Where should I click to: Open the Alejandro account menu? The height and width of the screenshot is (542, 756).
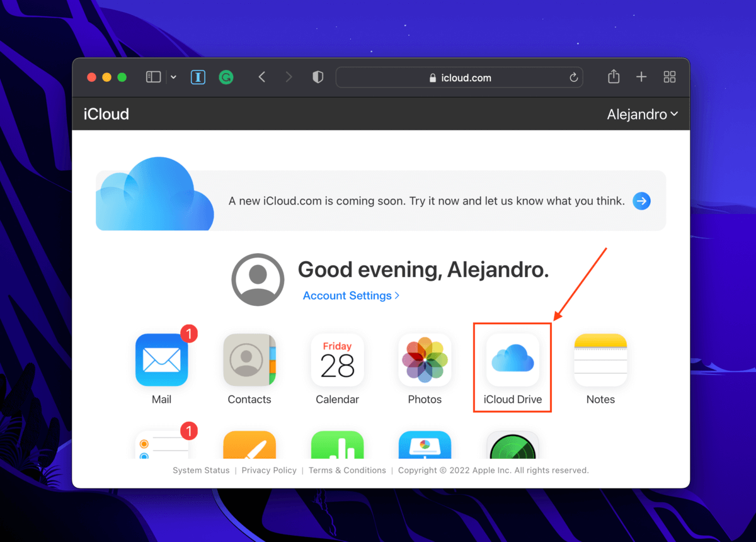click(x=642, y=114)
